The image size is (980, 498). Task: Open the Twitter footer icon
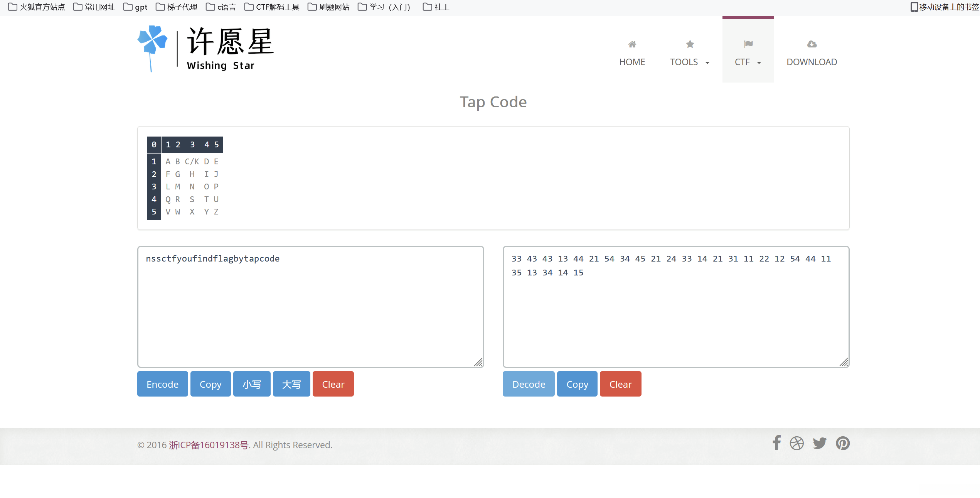[x=820, y=443]
